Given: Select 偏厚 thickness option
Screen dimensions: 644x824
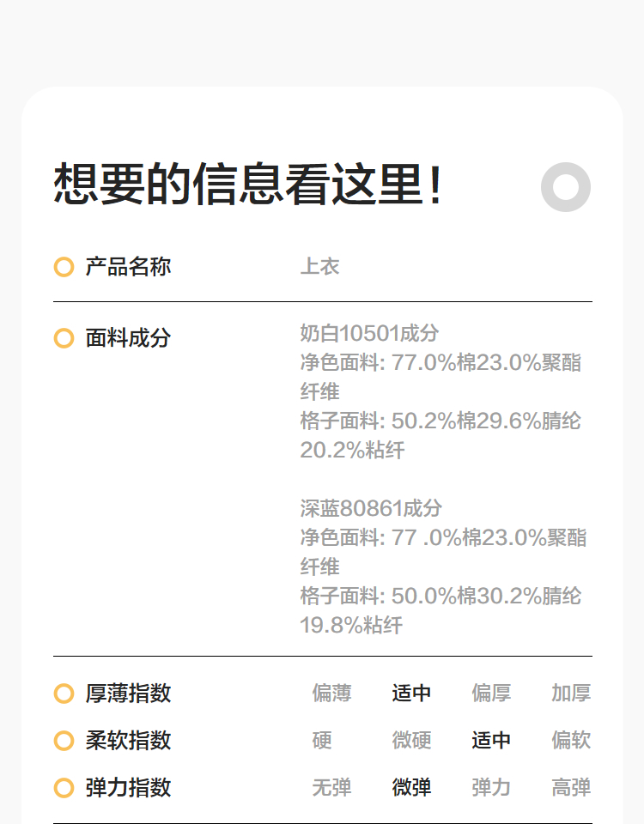Looking at the screenshot, I should click(491, 694).
